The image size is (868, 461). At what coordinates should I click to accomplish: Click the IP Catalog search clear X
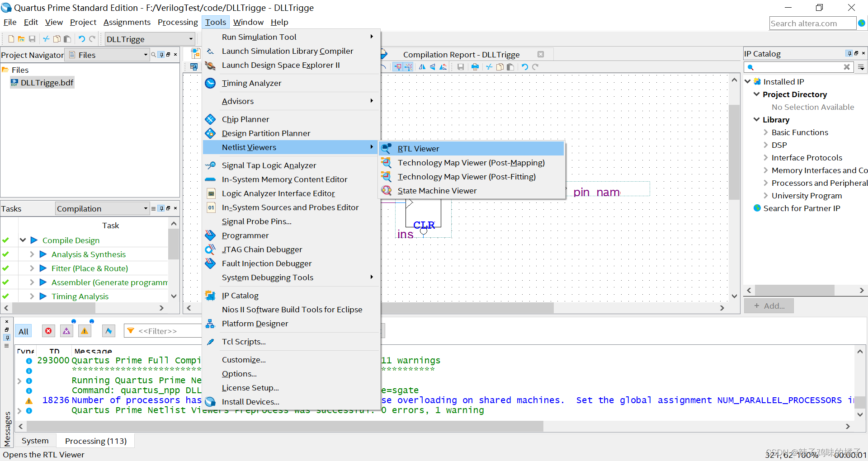[x=847, y=67]
